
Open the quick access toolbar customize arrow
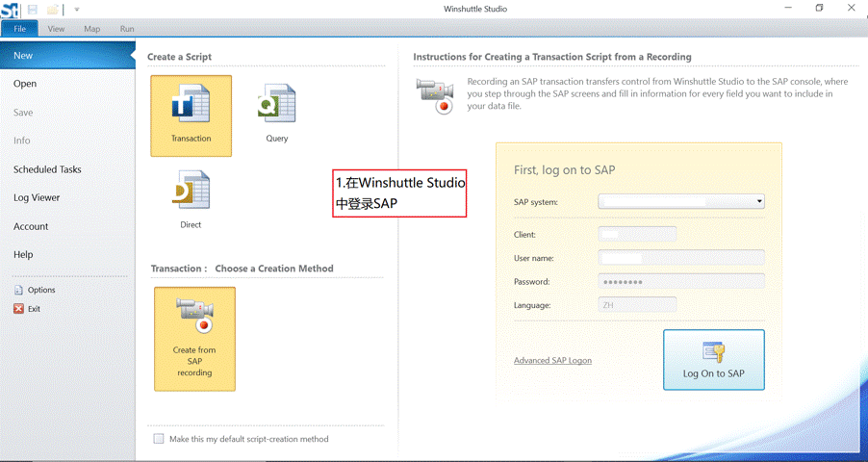[77, 10]
